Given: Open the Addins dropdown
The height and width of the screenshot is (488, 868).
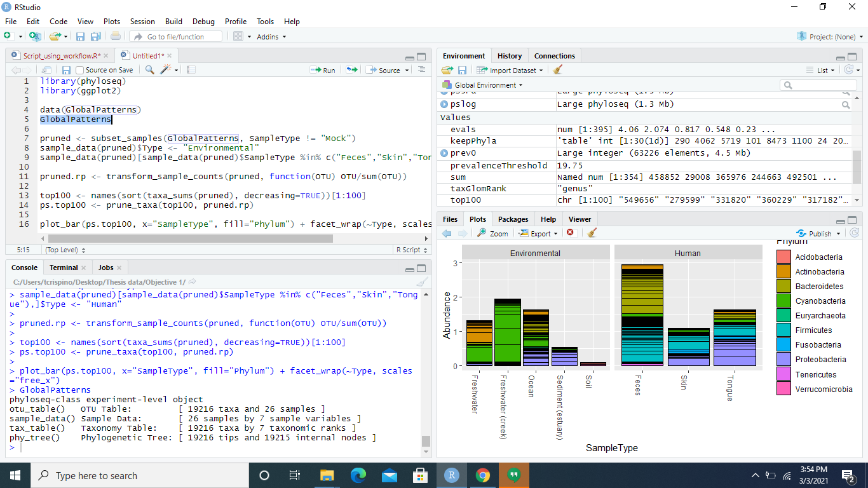Looking at the screenshot, I should (x=270, y=36).
